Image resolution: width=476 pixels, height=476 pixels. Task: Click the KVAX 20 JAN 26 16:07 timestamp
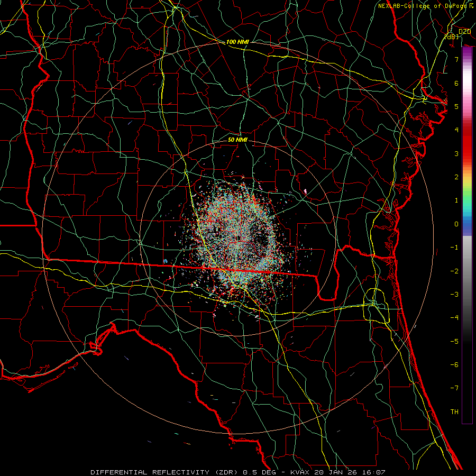click(338, 472)
